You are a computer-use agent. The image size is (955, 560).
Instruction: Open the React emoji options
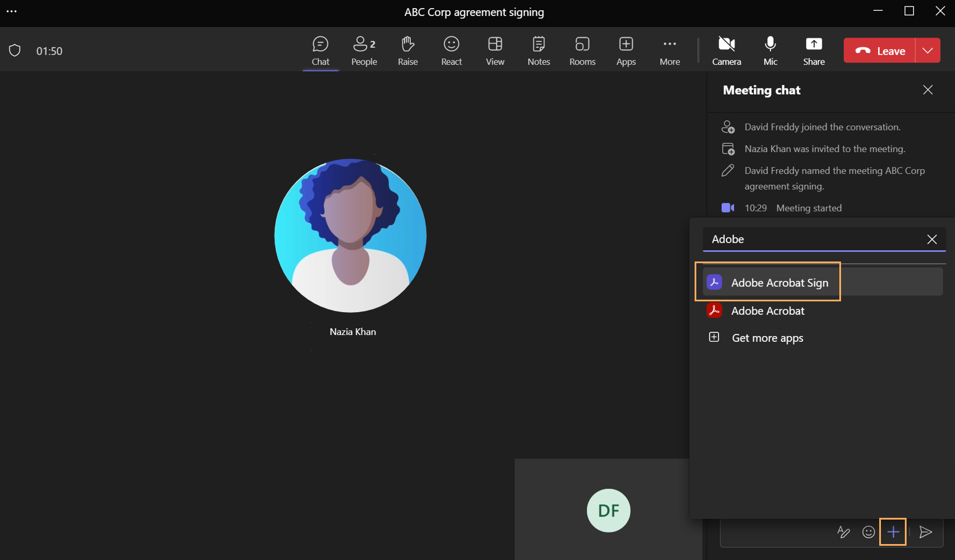point(451,51)
